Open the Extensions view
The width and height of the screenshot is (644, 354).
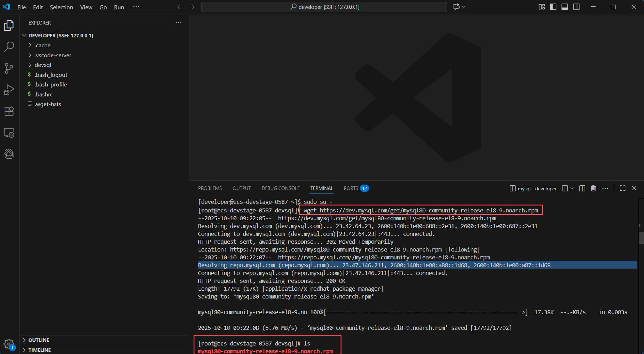9,111
